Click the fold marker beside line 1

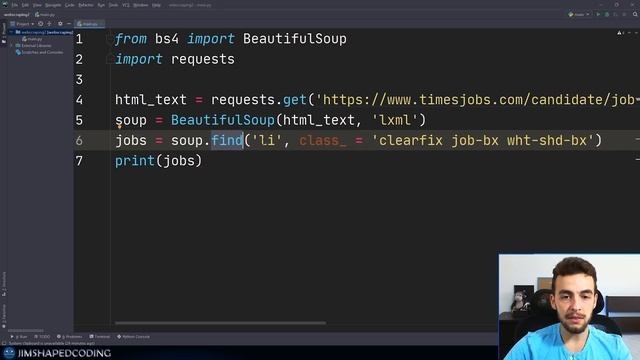[109, 39]
